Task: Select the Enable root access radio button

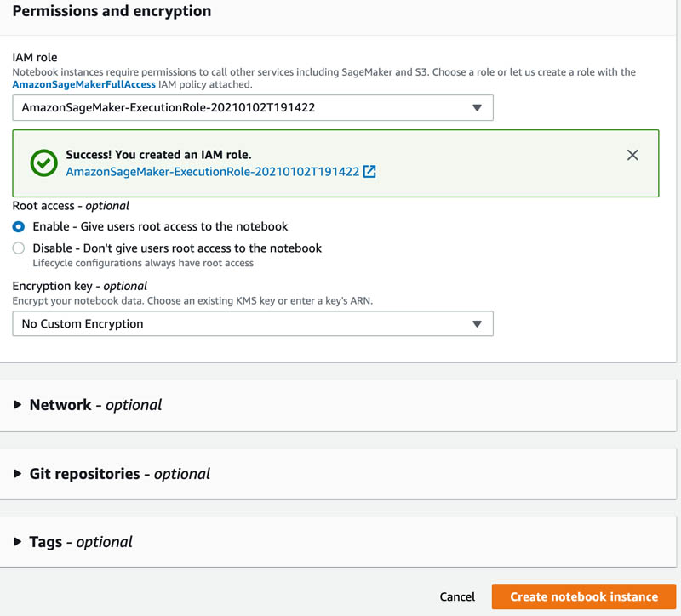Action: [x=19, y=226]
